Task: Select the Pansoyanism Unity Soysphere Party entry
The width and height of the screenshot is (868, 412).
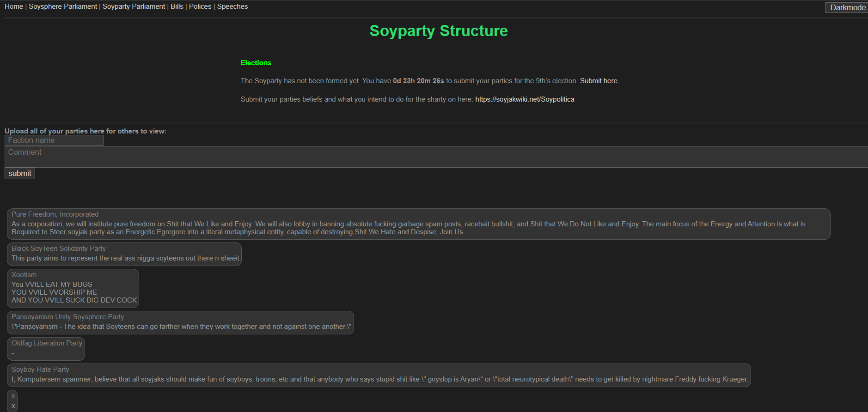Action: tap(180, 322)
